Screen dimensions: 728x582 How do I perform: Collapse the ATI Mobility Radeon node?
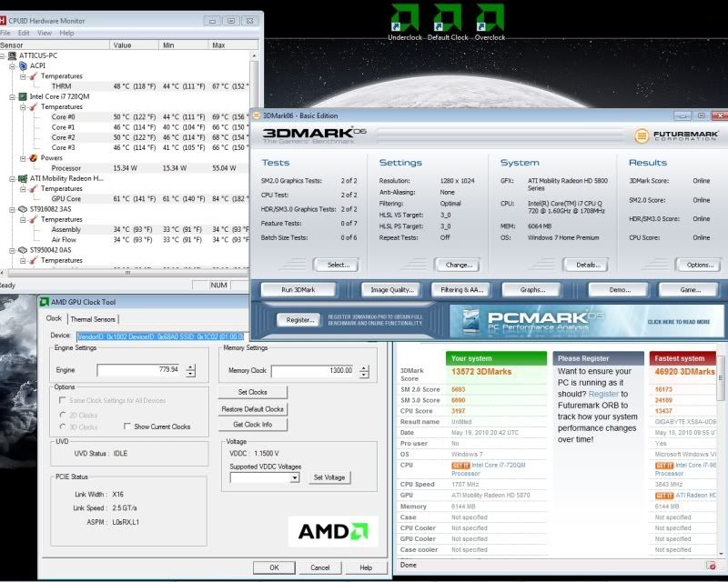[13, 178]
